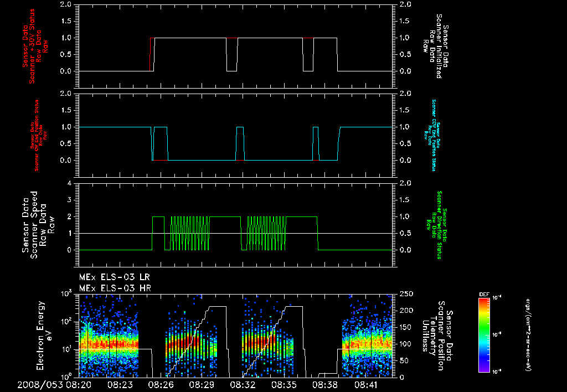
Task: Click the 4 tick on Scanner Speed axis
Action: [x=69, y=183]
